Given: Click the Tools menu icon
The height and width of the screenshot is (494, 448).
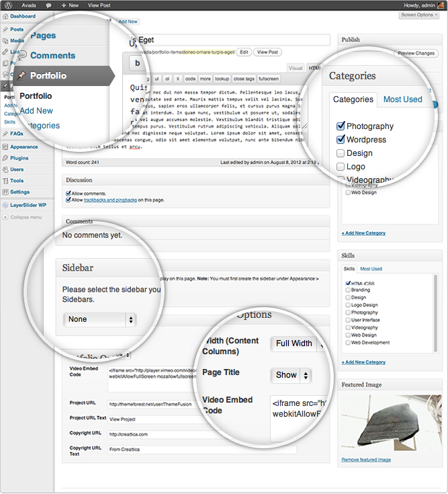Looking at the screenshot, I should click(x=5, y=181).
